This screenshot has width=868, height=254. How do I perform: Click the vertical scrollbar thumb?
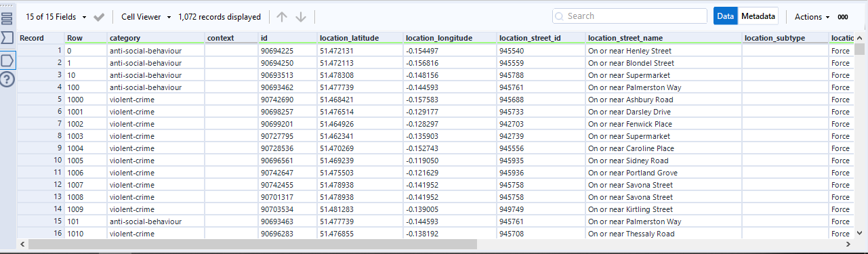coord(859,49)
